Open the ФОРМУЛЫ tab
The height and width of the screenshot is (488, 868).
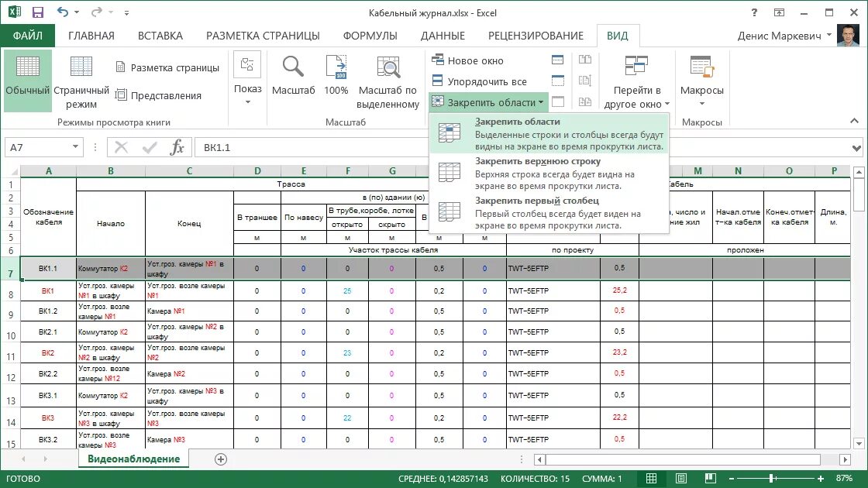pyautogui.click(x=370, y=36)
